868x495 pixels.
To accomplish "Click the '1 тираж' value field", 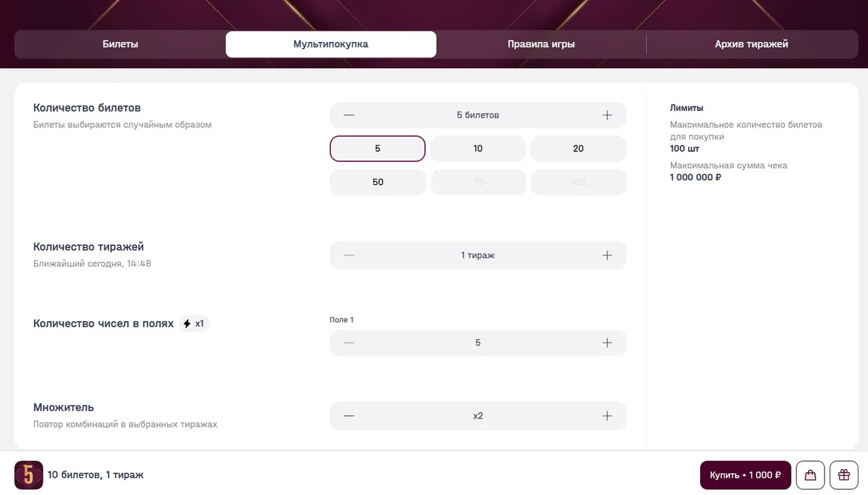I will pyautogui.click(x=478, y=255).
